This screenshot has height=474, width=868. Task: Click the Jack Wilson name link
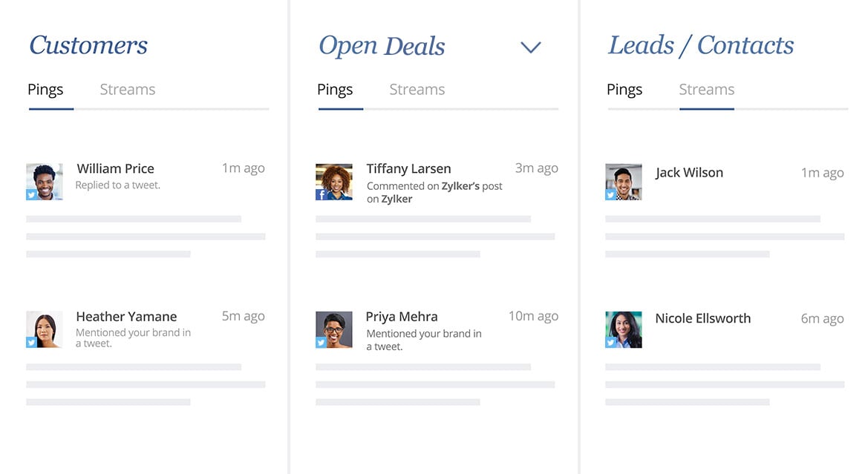pyautogui.click(x=689, y=173)
